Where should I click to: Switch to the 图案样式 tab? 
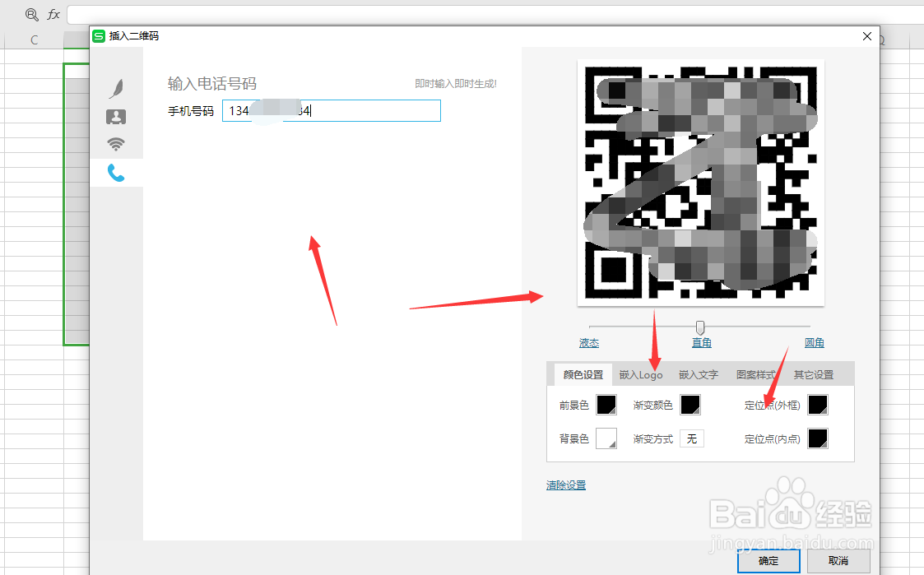pyautogui.click(x=756, y=374)
